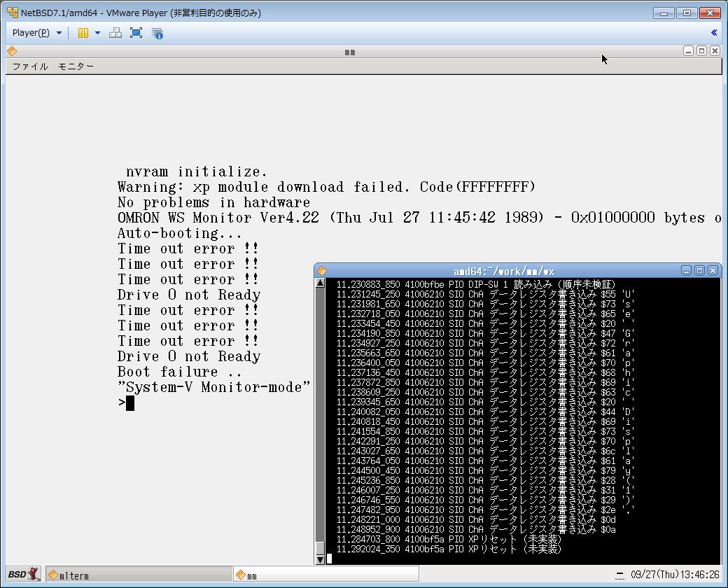Close the emulator inner window
This screenshot has height=588, width=728.
point(715,50)
